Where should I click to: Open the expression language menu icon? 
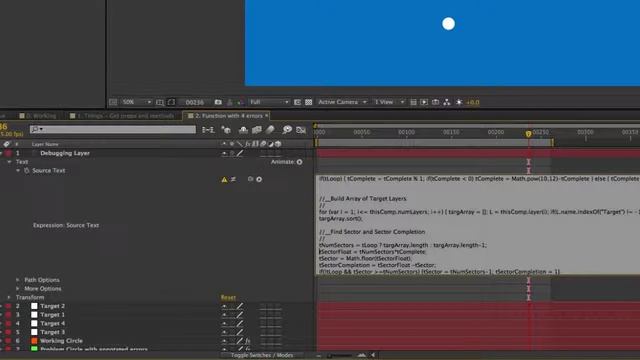tap(259, 179)
